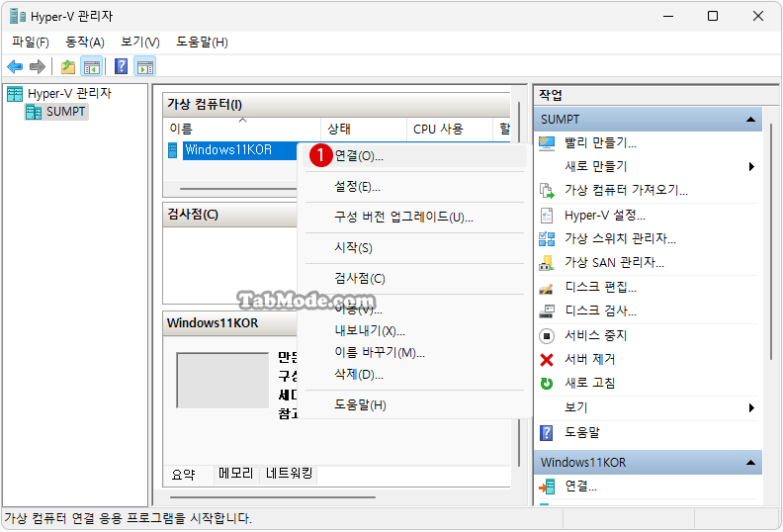Click 빨리 만들기... action link
Screen dimensions: 783x532
[x=600, y=143]
